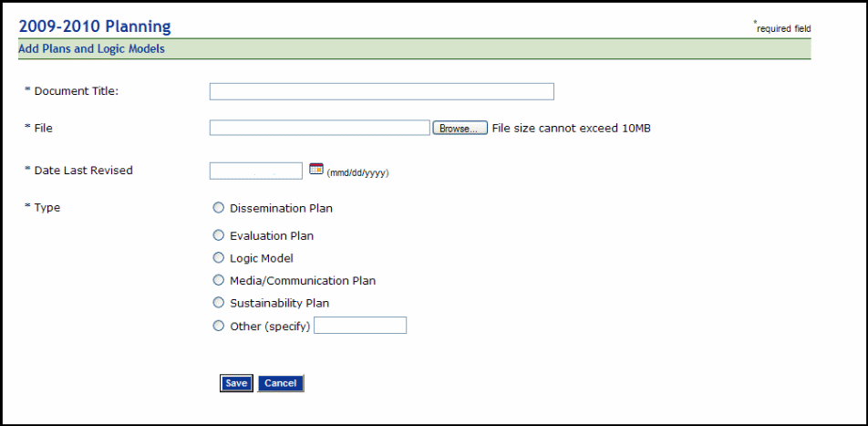868x426 pixels.
Task: Select Logic Model as the type
Action: coord(218,258)
